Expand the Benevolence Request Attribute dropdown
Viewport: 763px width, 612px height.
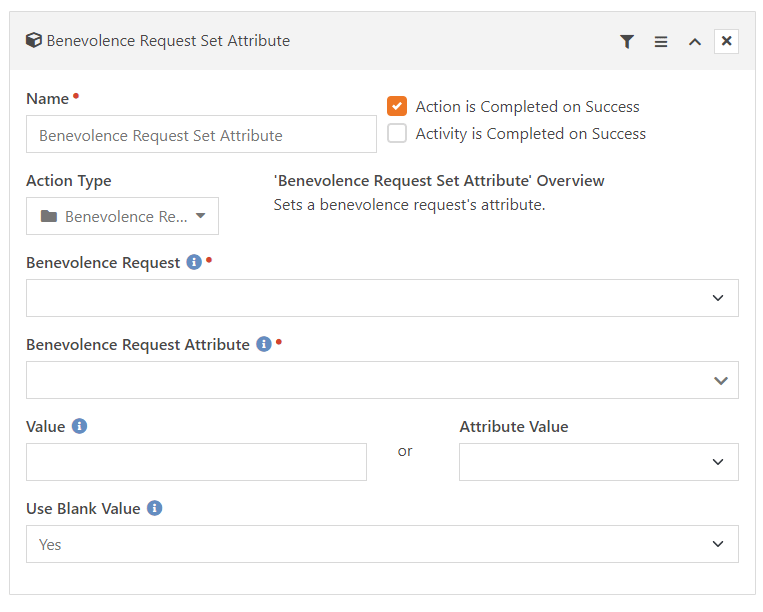coord(382,380)
